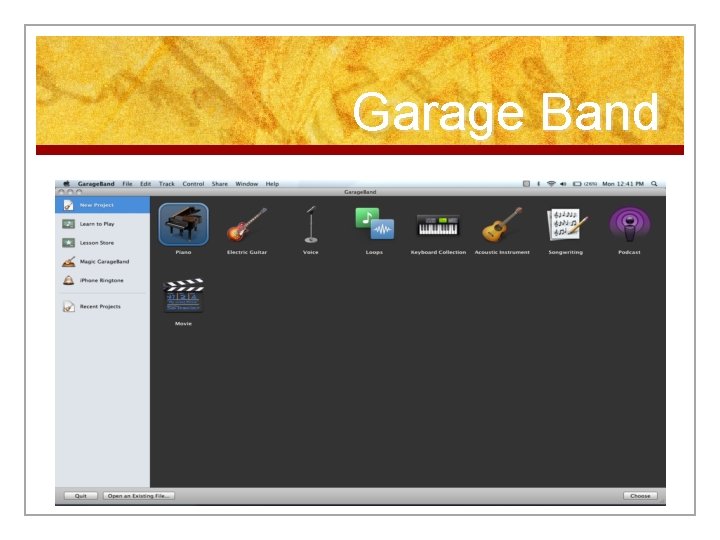Screen dimensions: 720x540
Task: Open the Window menu
Action: [247, 184]
